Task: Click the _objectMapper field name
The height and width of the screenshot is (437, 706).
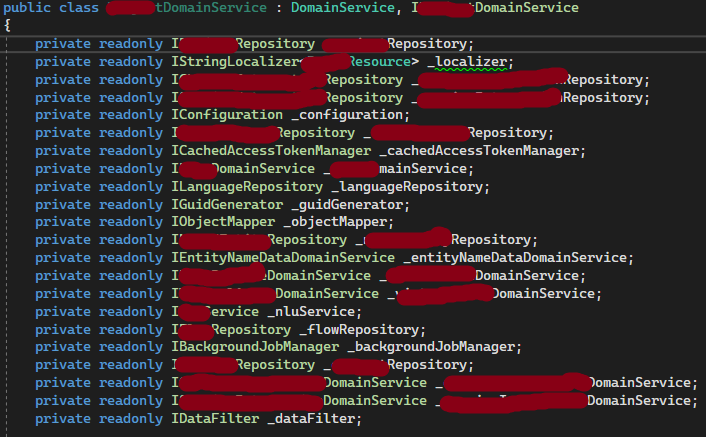Action: (x=334, y=222)
